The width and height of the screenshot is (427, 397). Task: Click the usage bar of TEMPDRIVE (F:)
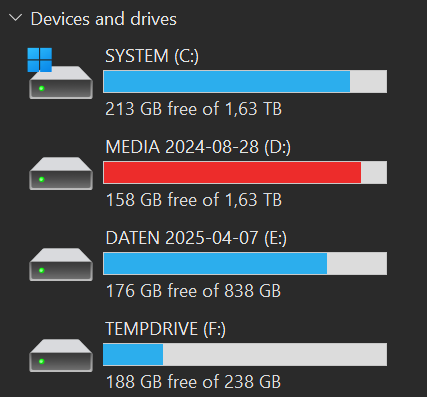click(245, 354)
